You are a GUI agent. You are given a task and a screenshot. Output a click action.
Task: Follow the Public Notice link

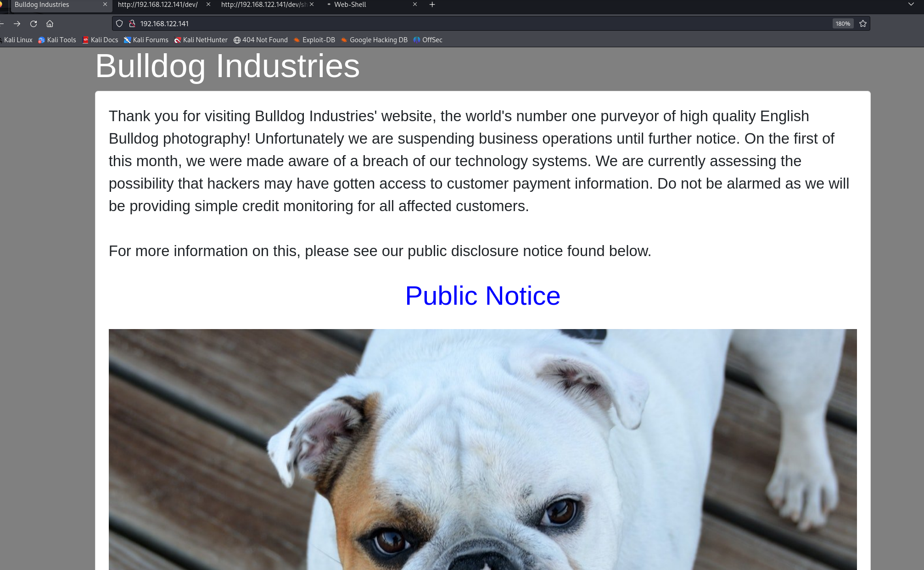482,296
